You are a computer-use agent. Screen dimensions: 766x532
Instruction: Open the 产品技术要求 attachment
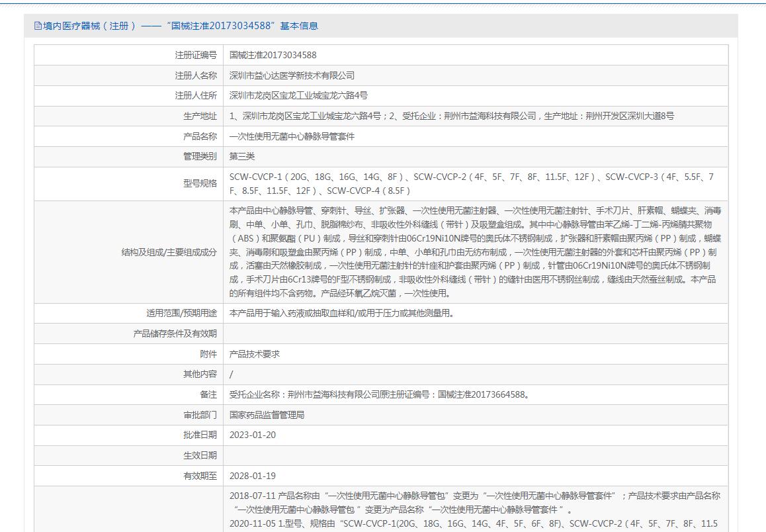pos(255,354)
